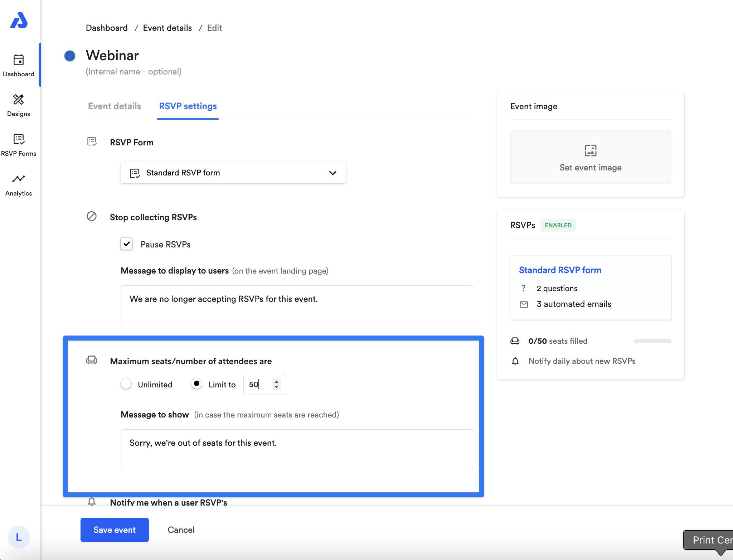Expand the Standard RSVP form dropdown
The image size is (733, 560).
233,173
